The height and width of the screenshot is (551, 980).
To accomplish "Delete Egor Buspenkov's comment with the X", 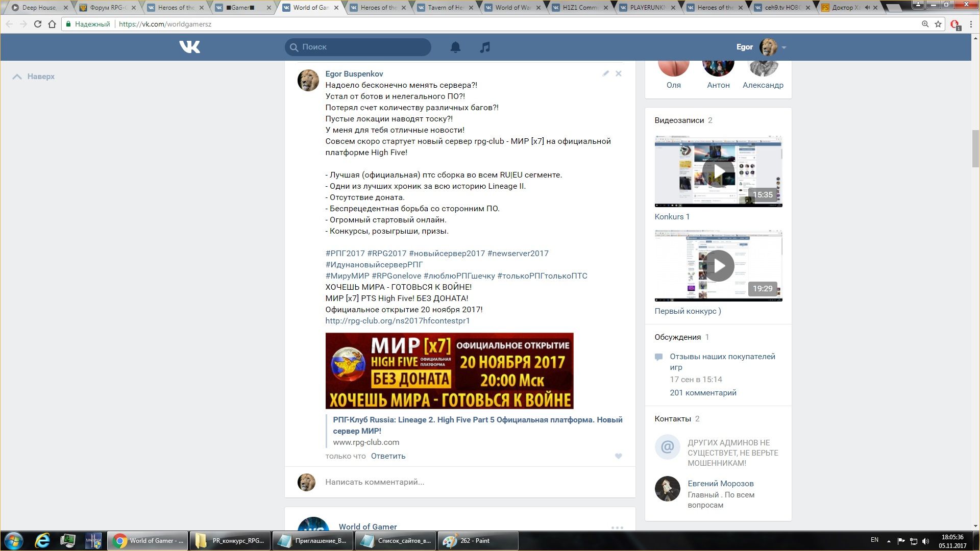I will pos(618,73).
